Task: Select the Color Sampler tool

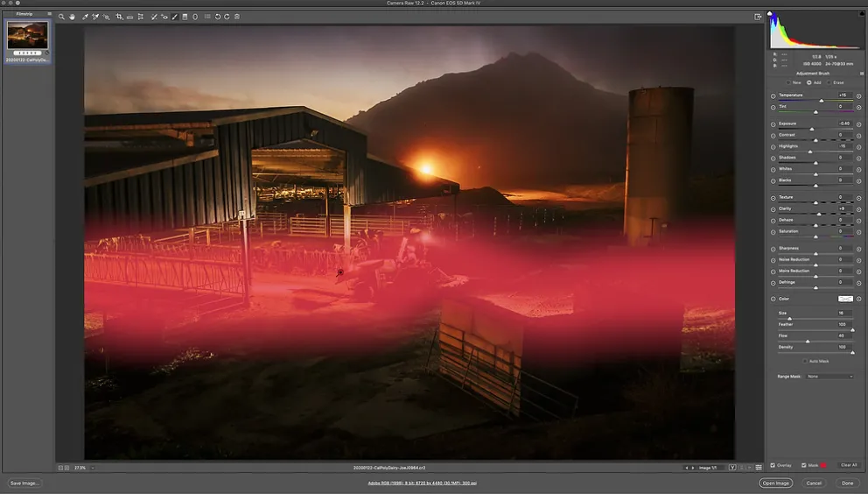Action: [x=95, y=17]
